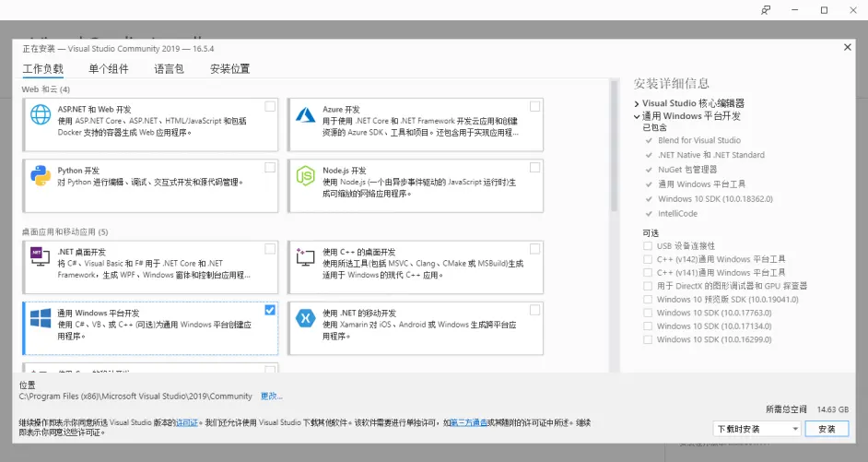This screenshot has width=868, height=462.
Task: Check C++ (v141) 通用 Windows 平台工具 option
Action: click(x=648, y=273)
